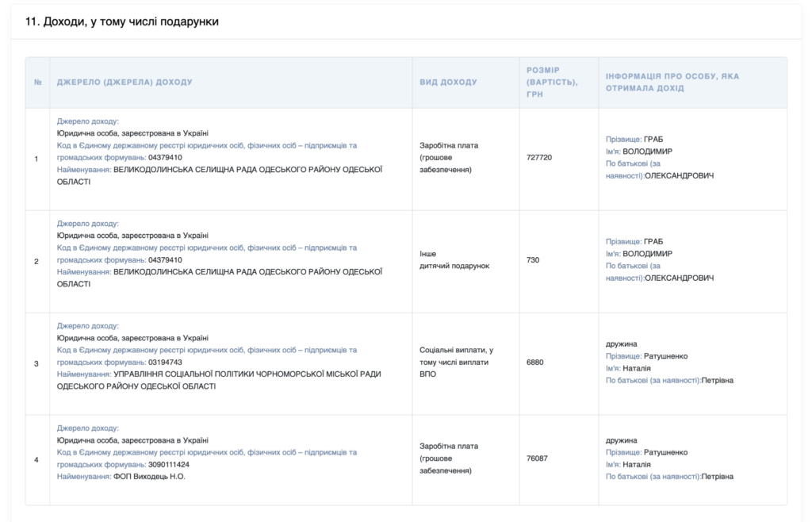The image size is (812, 522).
Task: Click the "Джерело (джерела) доходу" column header
Action: (x=124, y=83)
